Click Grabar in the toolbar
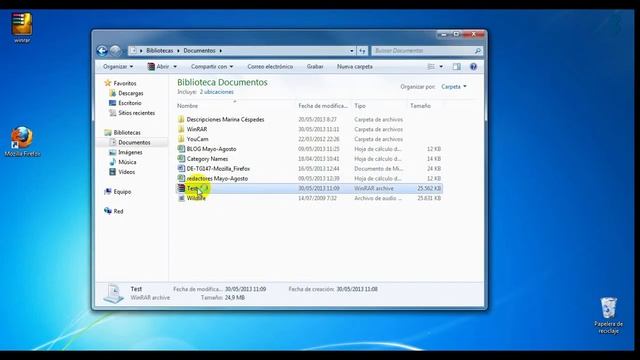Screen dimensions: 640x360 click(x=315, y=67)
